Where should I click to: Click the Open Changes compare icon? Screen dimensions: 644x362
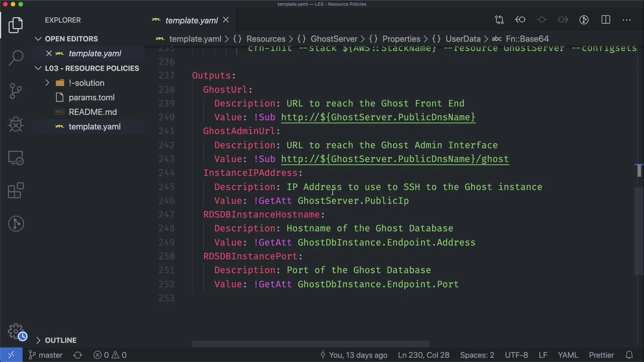pyautogui.click(x=499, y=20)
